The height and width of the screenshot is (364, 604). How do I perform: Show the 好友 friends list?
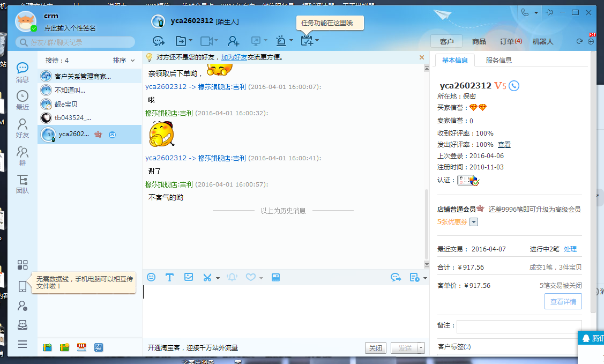[23, 128]
